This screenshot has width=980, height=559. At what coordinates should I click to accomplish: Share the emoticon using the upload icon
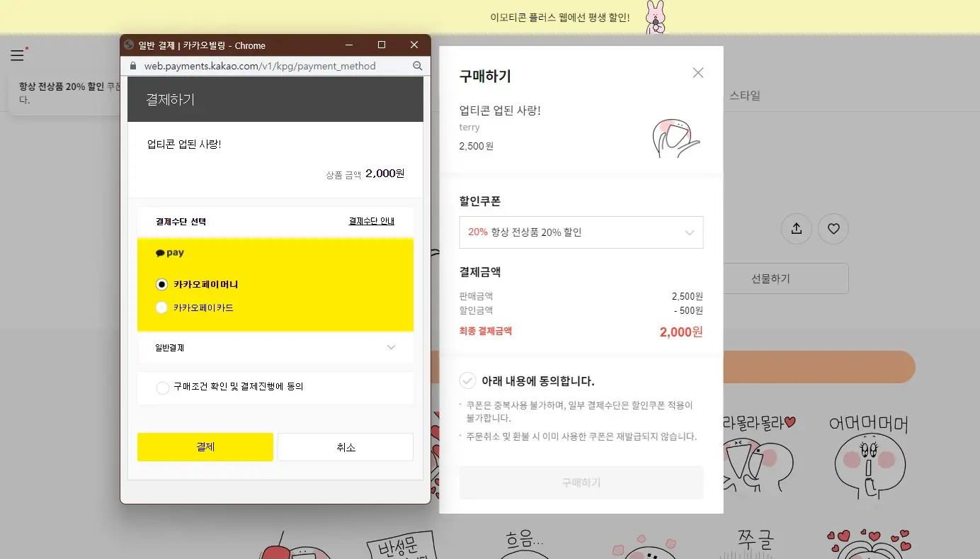(x=796, y=228)
